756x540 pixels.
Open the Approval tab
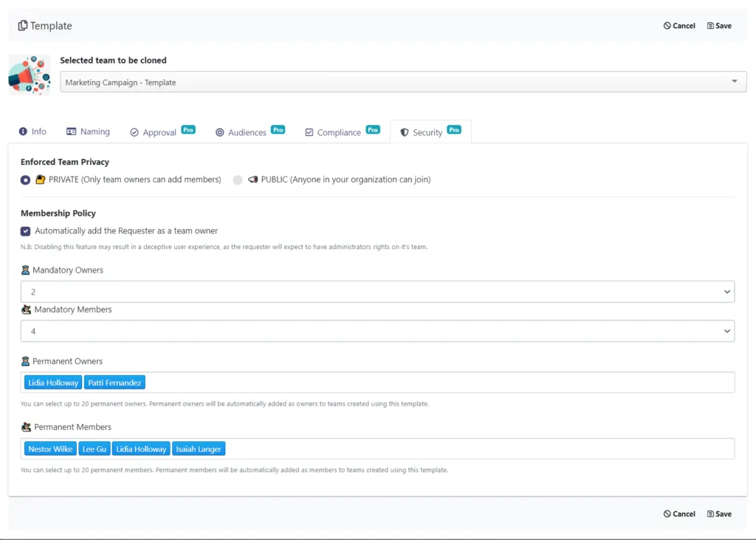click(x=162, y=131)
